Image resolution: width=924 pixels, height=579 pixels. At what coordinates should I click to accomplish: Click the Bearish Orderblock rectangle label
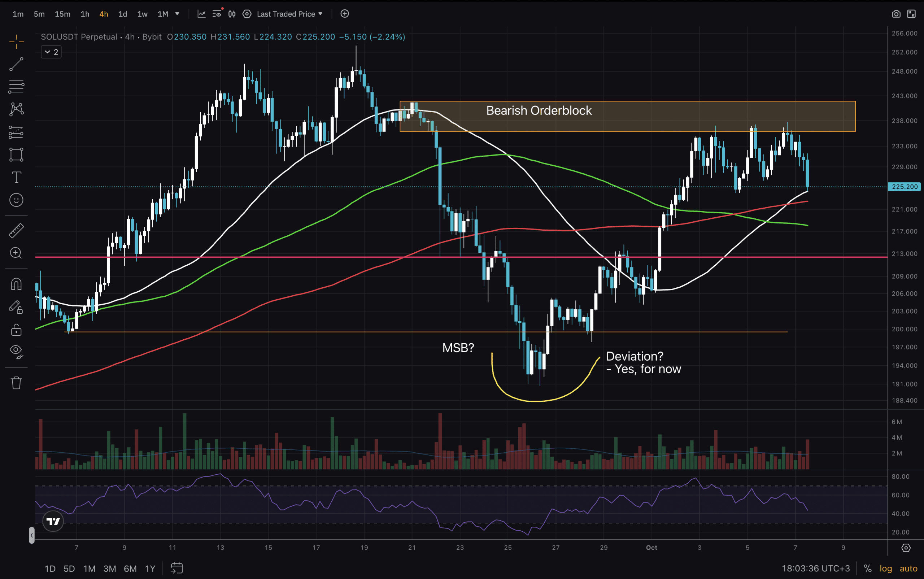click(x=539, y=111)
